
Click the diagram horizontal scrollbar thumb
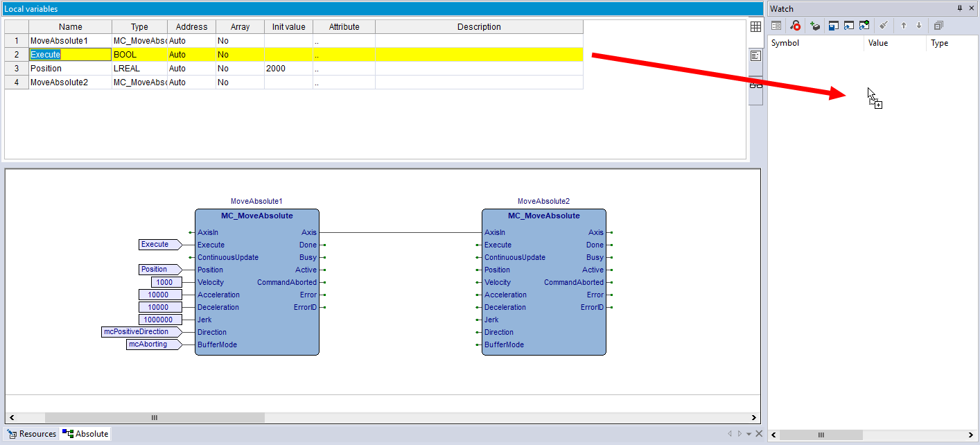155,418
